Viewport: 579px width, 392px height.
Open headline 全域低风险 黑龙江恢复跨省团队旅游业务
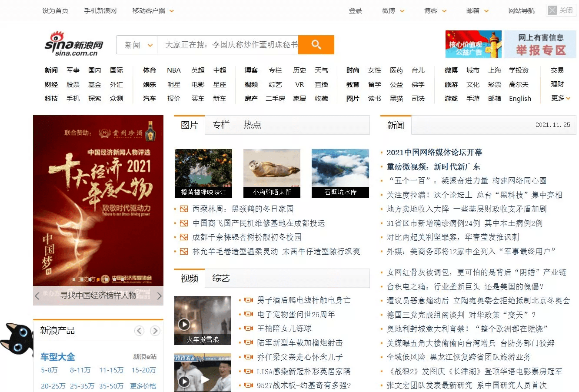click(459, 357)
